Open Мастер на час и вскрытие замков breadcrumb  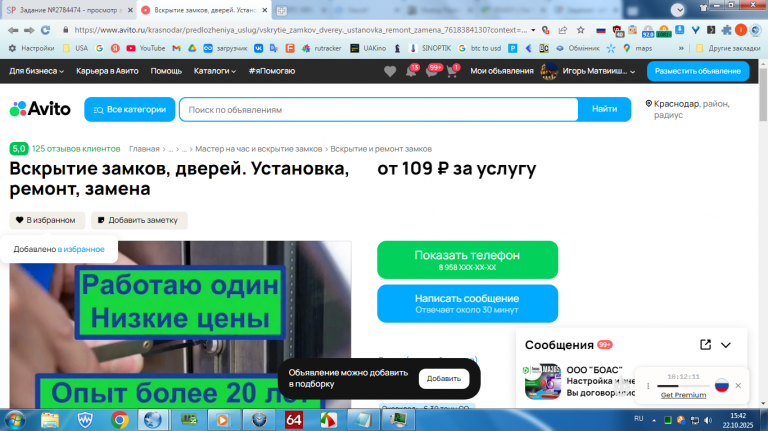[x=259, y=149]
